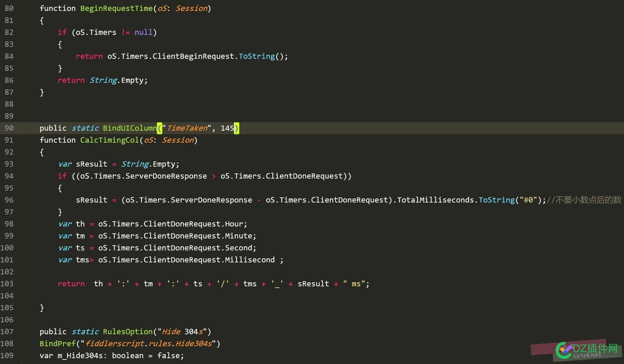
Task: Click Minute property on line 99
Action: tap(238, 236)
